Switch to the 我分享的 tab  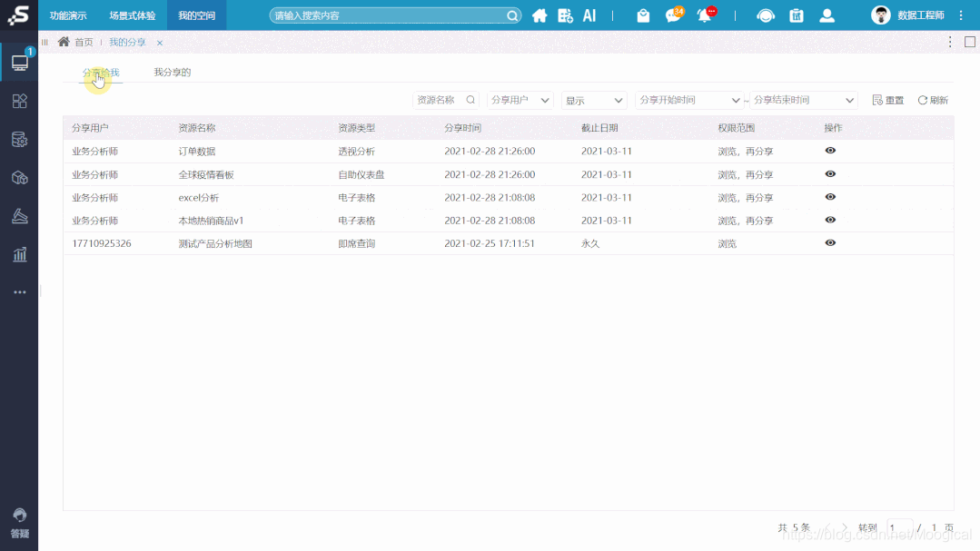[173, 73]
